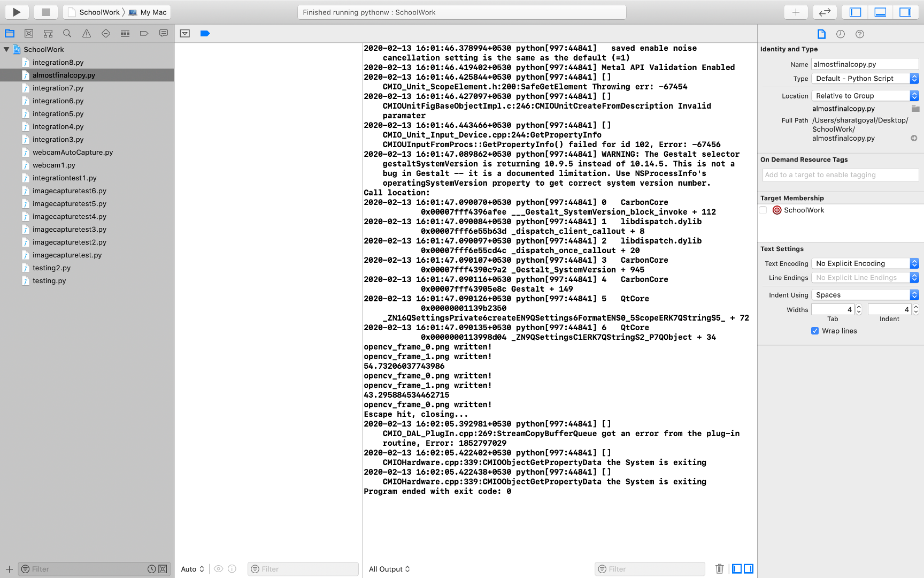Open the Issue navigator warning triangle

[x=87, y=33]
